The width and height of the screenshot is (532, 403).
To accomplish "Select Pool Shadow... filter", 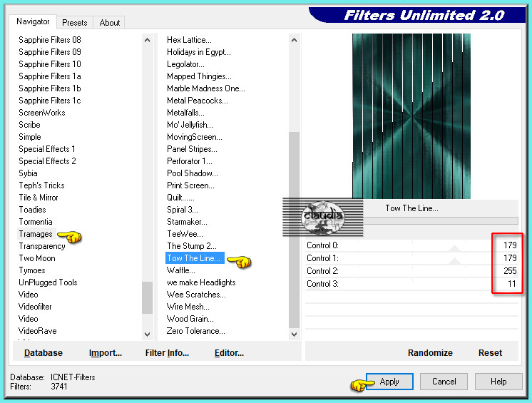I will 193,173.
